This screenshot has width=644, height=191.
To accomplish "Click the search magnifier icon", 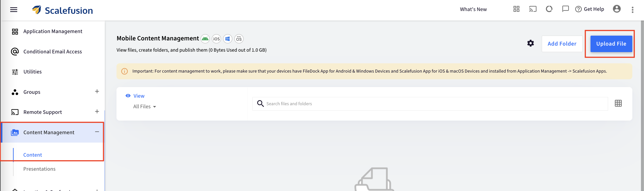I will tap(260, 103).
